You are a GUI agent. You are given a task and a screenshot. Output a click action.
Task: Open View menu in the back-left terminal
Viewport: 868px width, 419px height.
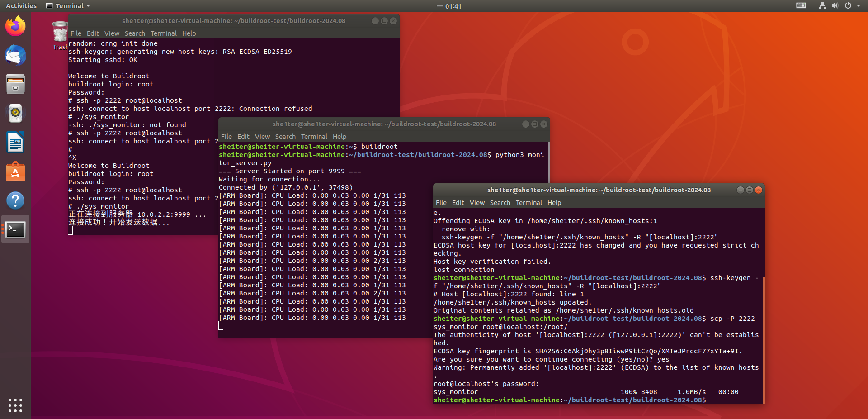click(112, 33)
